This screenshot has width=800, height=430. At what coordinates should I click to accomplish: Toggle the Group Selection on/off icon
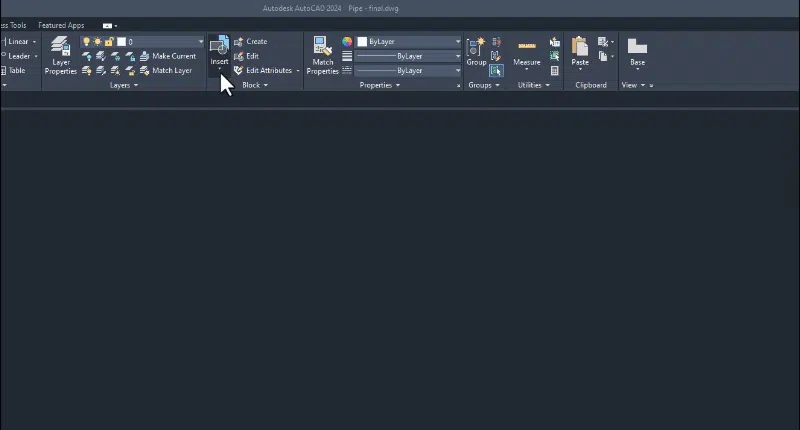coord(496,70)
